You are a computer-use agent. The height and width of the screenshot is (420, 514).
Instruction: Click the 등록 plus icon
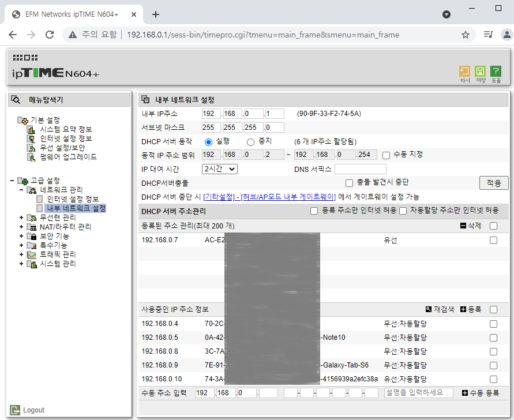point(463,309)
